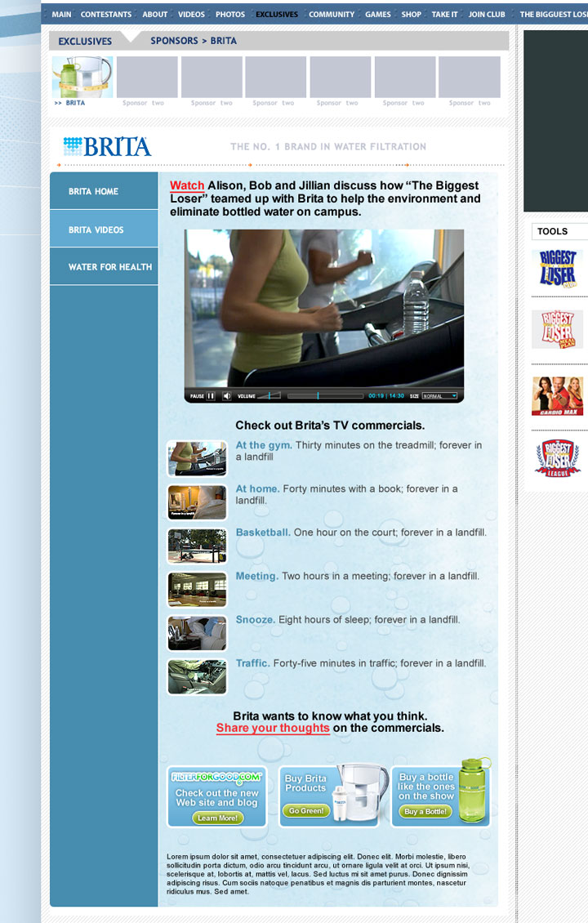
Task: Select the Brita sponsor thumbnail
Action: tap(82, 77)
